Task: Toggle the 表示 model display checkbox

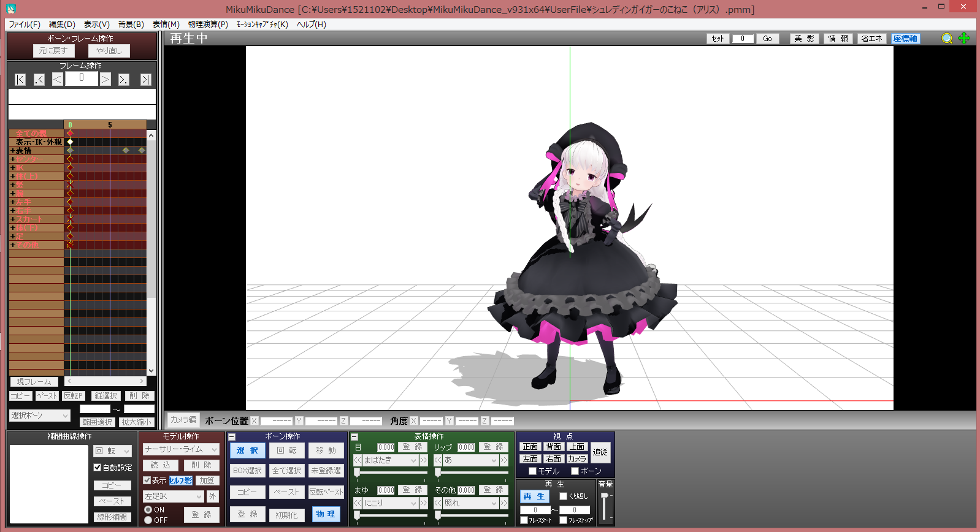Action: pos(147,481)
